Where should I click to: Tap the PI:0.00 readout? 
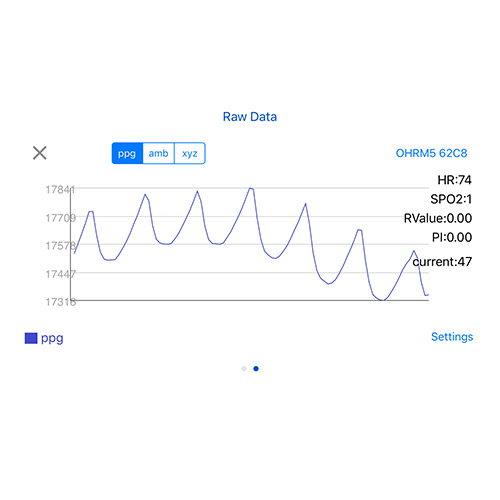(452, 237)
